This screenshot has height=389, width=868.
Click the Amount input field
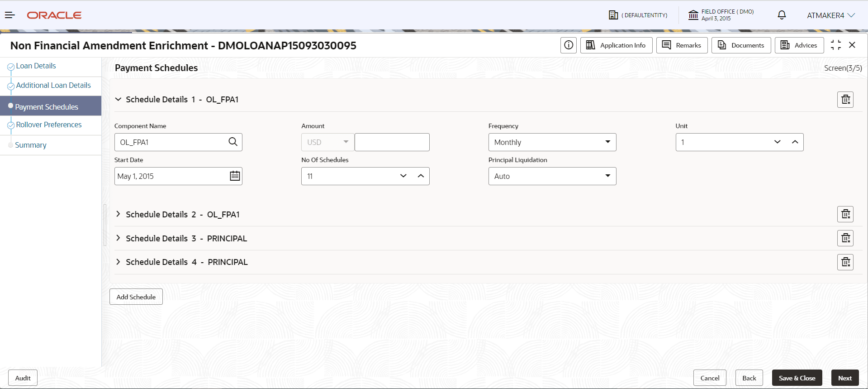pyautogui.click(x=392, y=142)
